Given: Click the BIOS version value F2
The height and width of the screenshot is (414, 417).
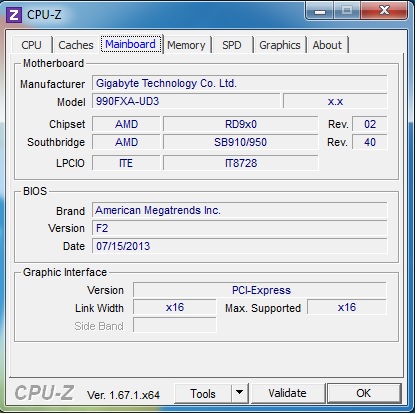Looking at the screenshot, I should point(240,228).
